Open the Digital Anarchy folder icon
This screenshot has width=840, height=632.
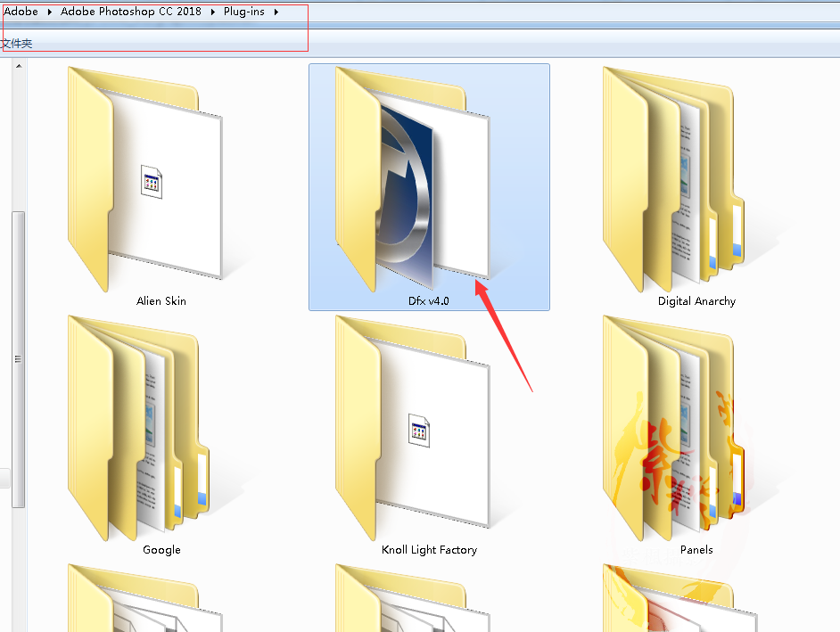(674, 179)
